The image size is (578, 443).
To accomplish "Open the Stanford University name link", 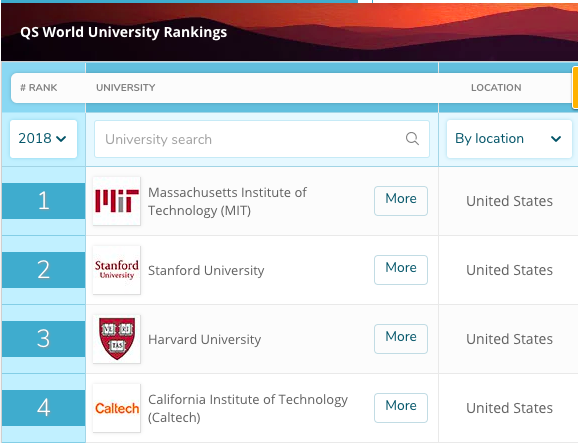I will pos(206,271).
